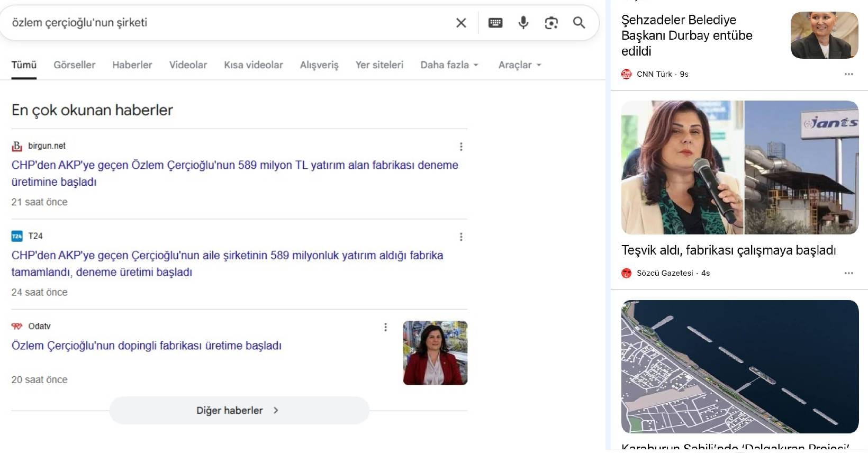
Task: Open three-dot menu for birgun.net result
Action: [461, 147]
